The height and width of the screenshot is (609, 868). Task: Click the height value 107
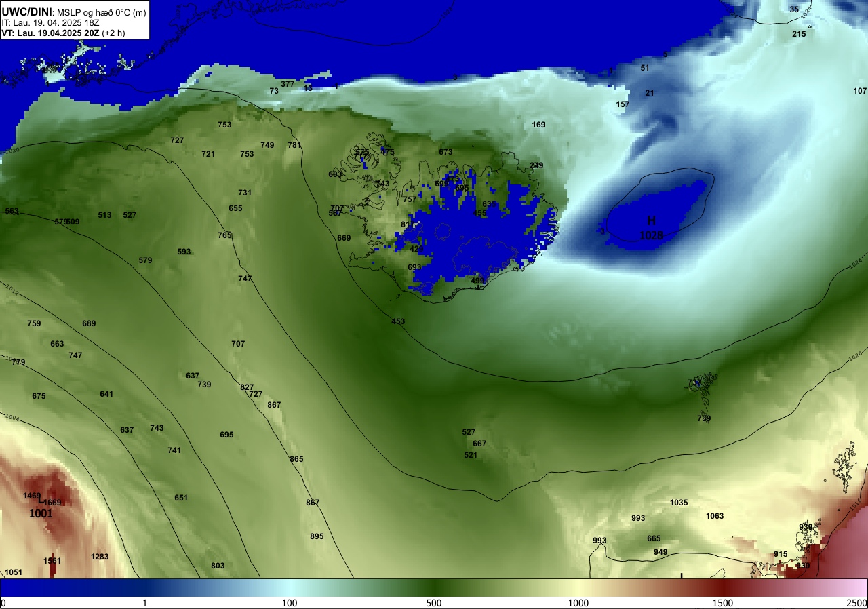860,91
